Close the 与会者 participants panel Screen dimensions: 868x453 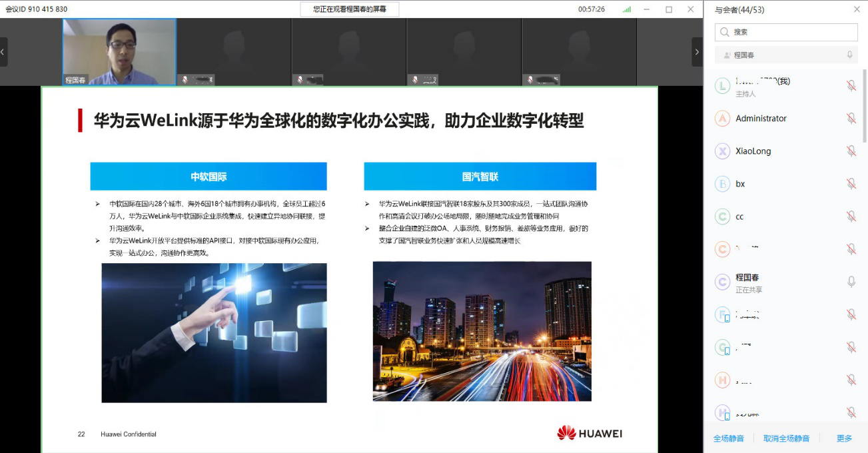pos(857,9)
